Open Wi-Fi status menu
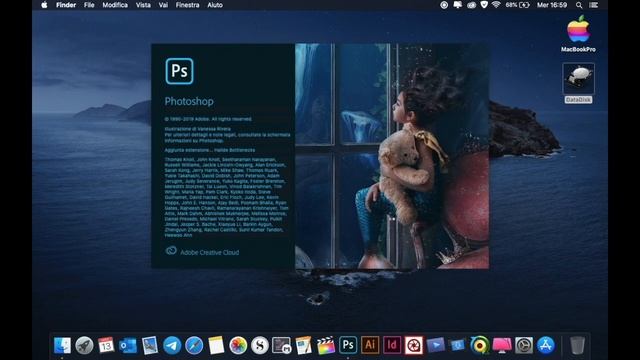Viewport: 640px width, 360px height. [496, 5]
